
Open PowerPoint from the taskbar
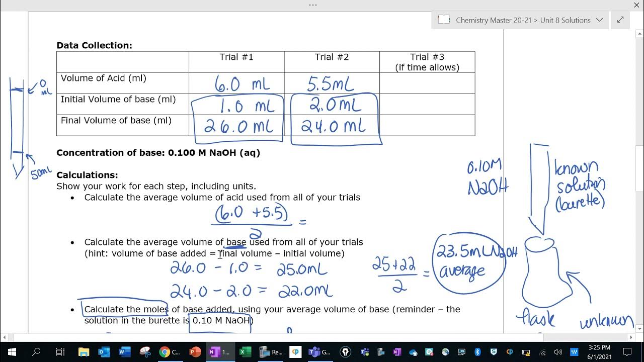click(x=195, y=352)
